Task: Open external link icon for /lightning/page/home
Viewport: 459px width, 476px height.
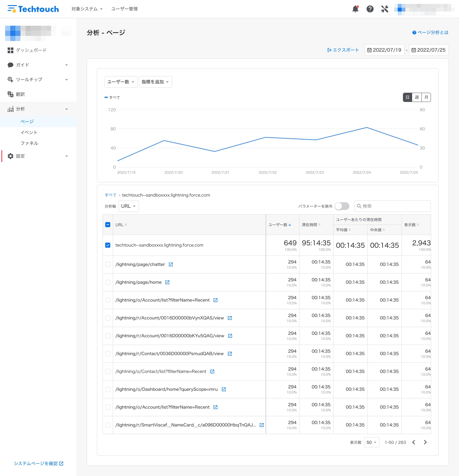Action: [x=167, y=282]
